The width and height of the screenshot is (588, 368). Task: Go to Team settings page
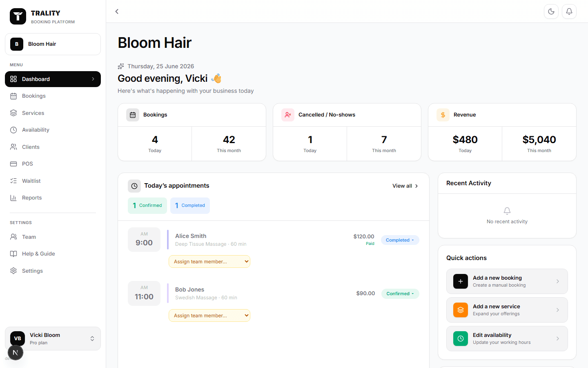pos(53,237)
